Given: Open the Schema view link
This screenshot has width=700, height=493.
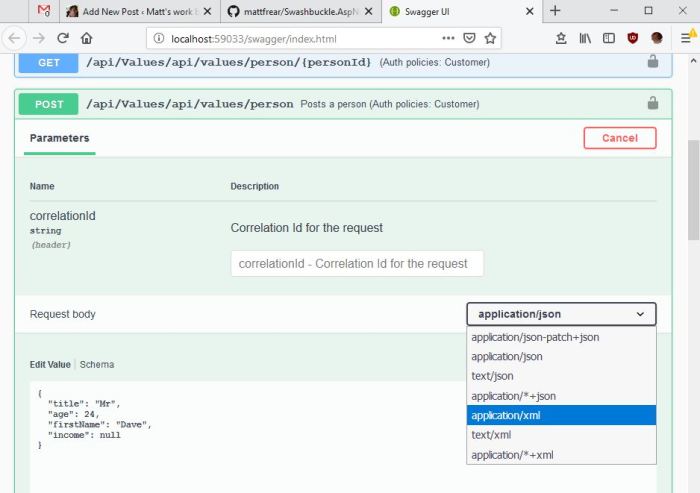Looking at the screenshot, I should click(x=97, y=365).
